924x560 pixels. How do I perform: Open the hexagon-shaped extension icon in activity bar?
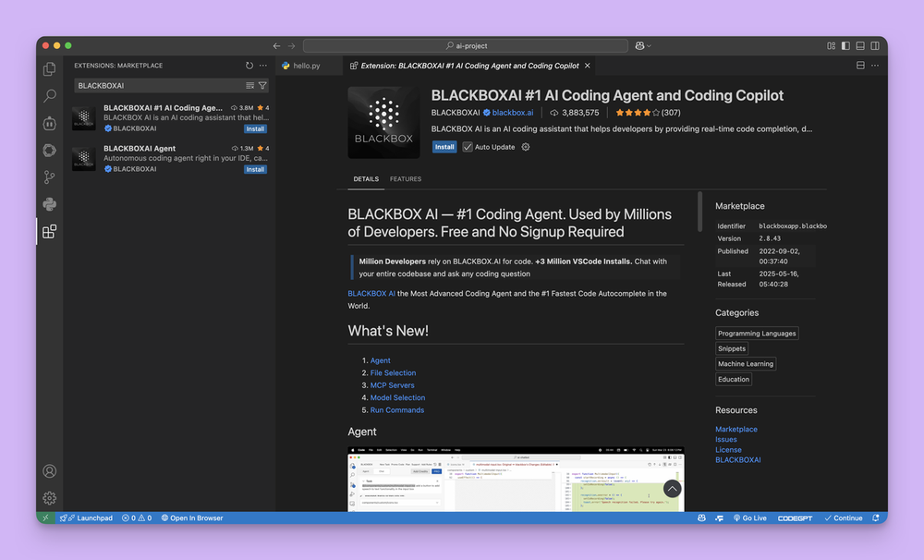pyautogui.click(x=50, y=151)
